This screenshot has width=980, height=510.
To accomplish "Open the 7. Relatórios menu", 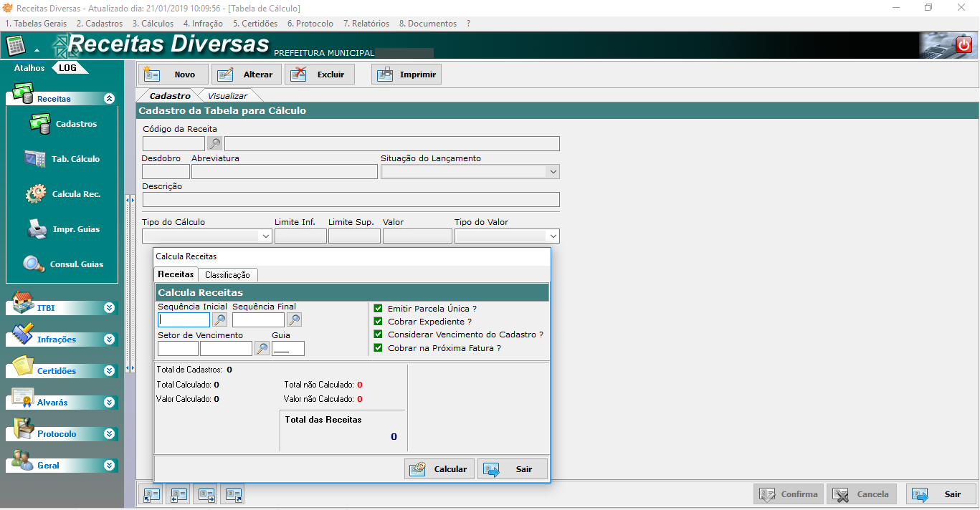I will 366,24.
